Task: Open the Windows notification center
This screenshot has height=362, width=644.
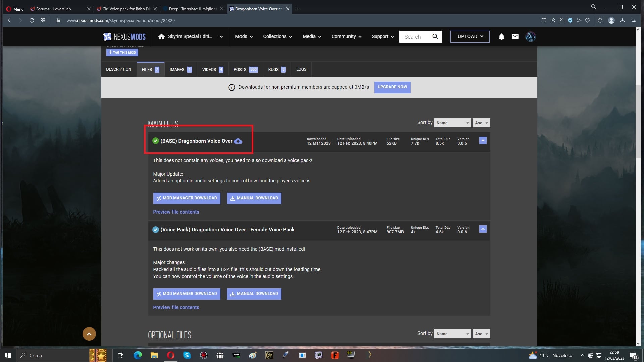Action: click(x=634, y=356)
